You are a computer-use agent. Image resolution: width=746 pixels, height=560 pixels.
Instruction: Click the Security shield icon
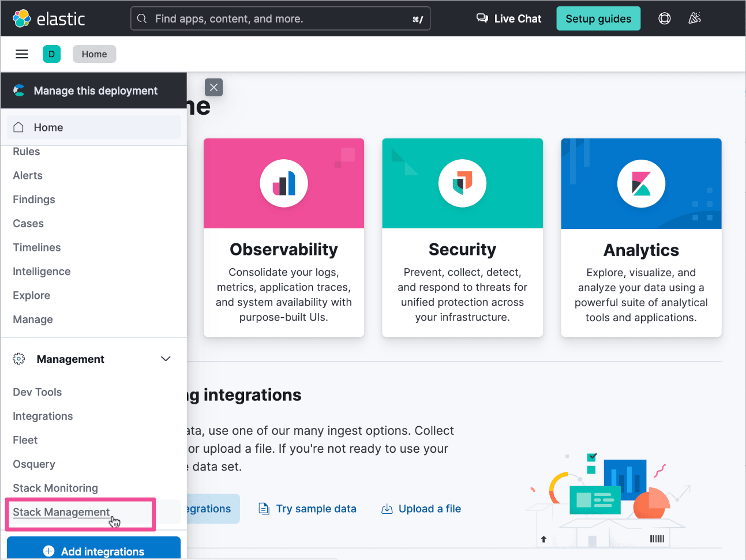pos(462,183)
